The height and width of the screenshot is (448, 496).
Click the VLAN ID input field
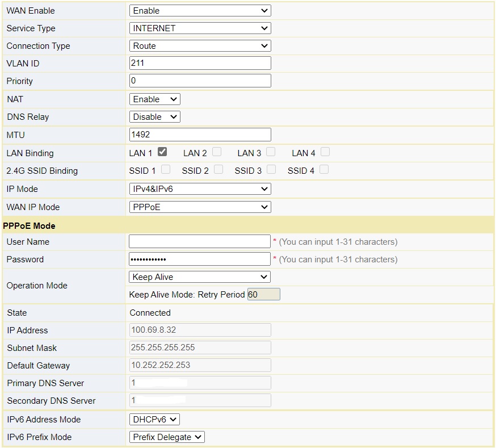click(x=199, y=63)
